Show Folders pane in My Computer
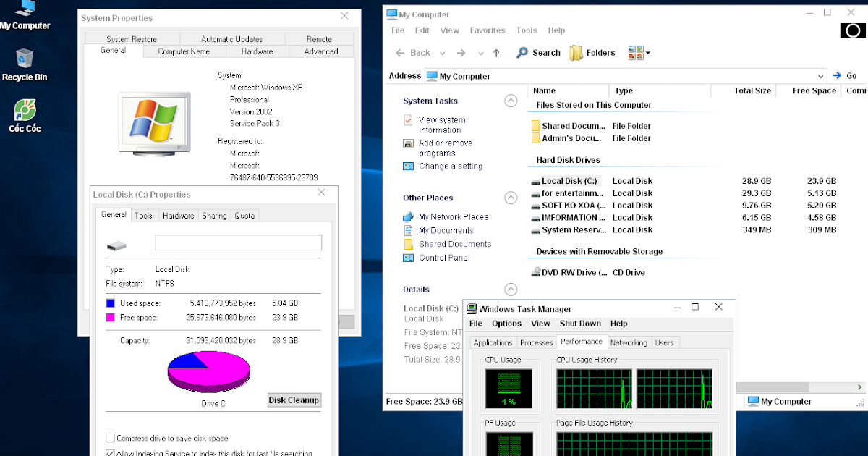This screenshot has height=456, width=868. 592,53
